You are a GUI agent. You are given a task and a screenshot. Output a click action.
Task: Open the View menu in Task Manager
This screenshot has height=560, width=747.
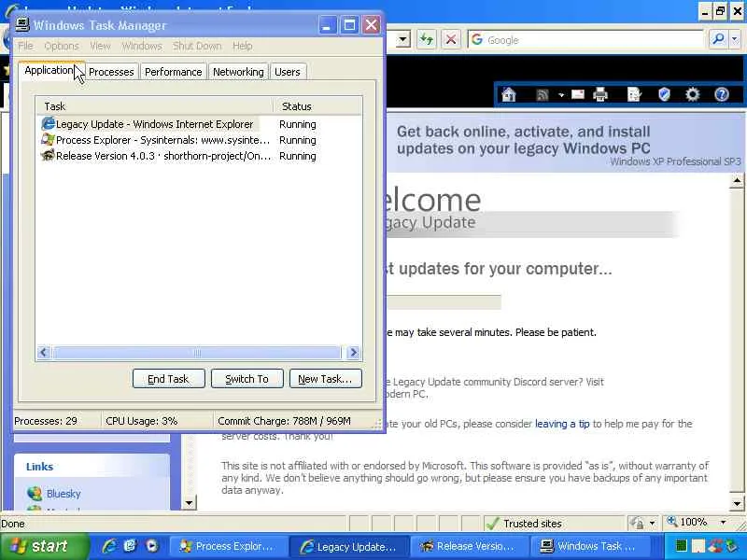coord(100,46)
